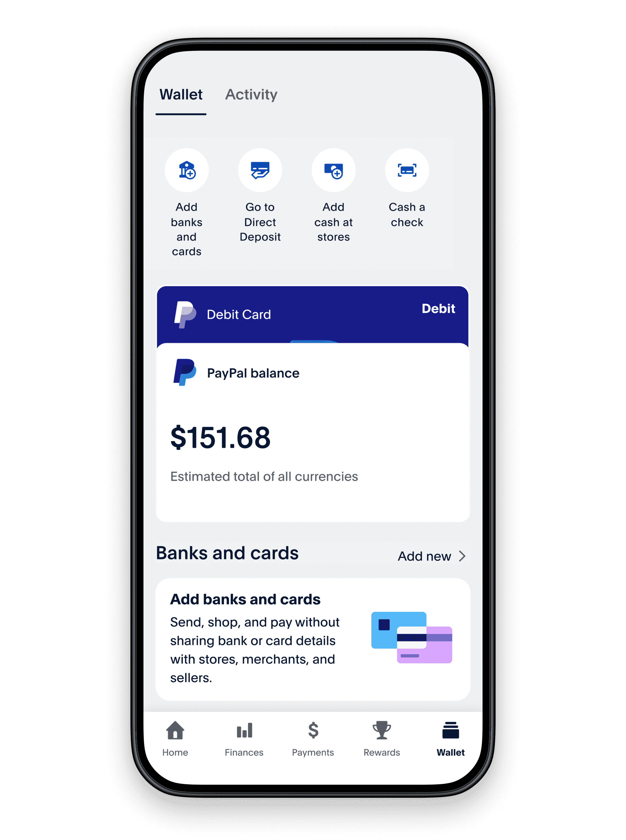Tap the Add banks and cards icon

(187, 172)
